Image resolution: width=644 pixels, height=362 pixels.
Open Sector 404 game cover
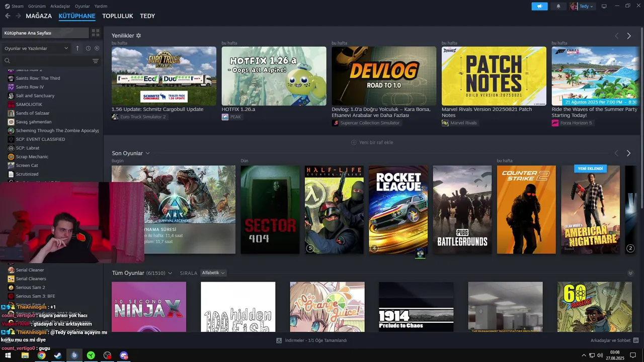pos(270,210)
